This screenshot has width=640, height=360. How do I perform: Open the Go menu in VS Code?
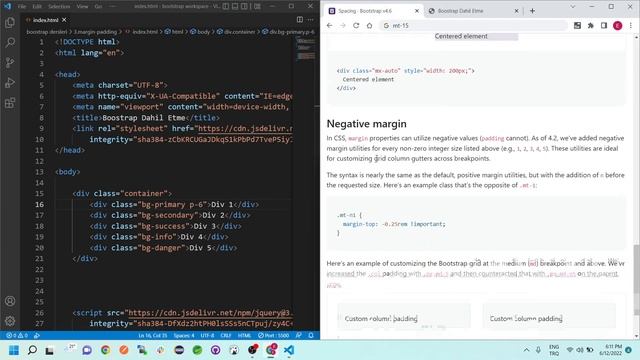point(98,7)
